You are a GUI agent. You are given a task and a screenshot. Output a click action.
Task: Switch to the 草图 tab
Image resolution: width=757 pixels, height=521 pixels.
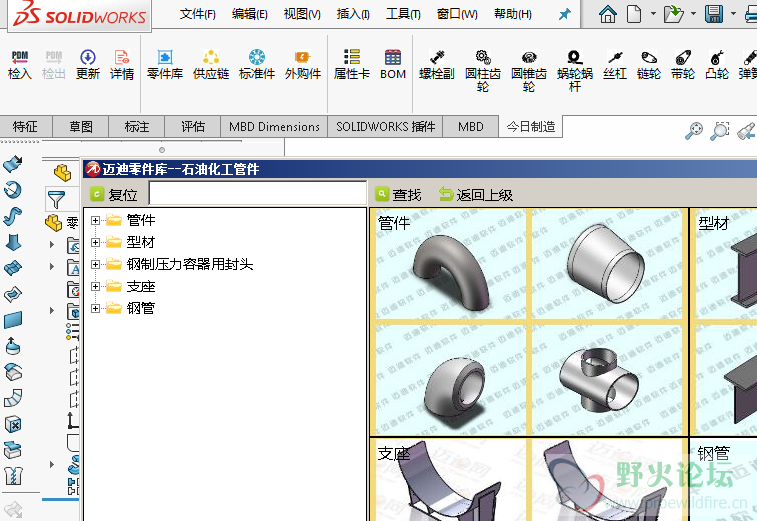point(81,127)
